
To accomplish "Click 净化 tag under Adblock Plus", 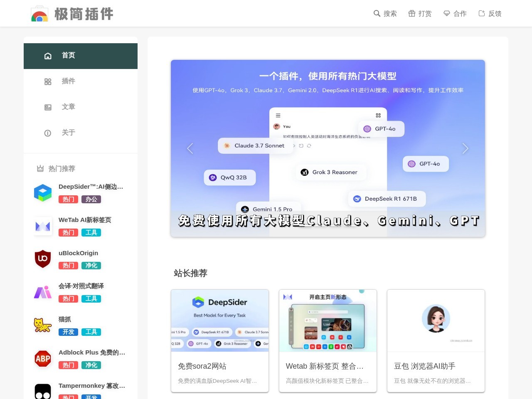I will click(91, 365).
